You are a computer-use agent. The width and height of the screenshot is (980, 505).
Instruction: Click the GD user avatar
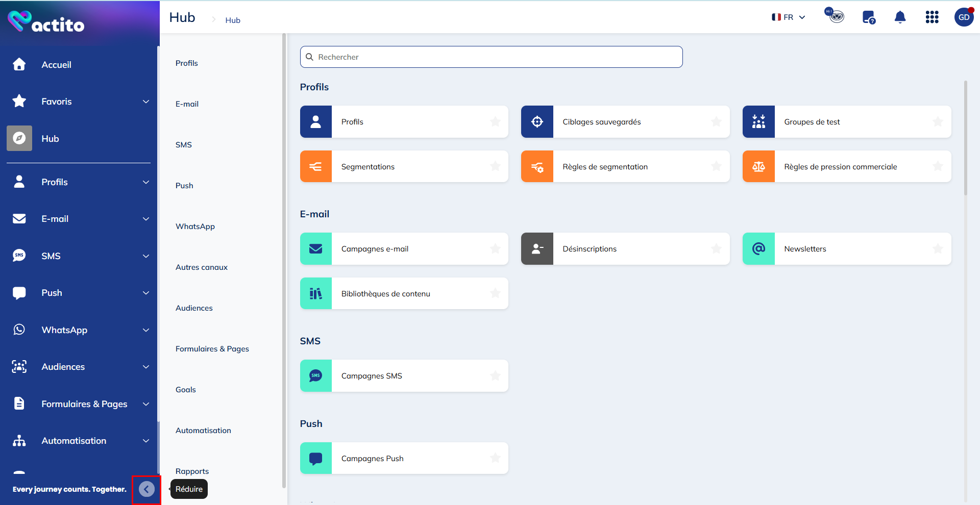pyautogui.click(x=964, y=17)
